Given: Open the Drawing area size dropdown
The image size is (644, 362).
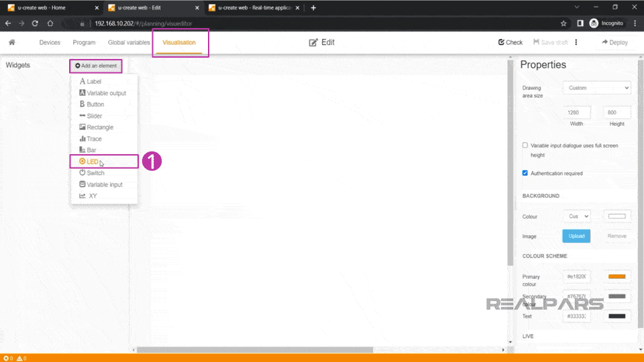Looking at the screenshot, I should 597,88.
